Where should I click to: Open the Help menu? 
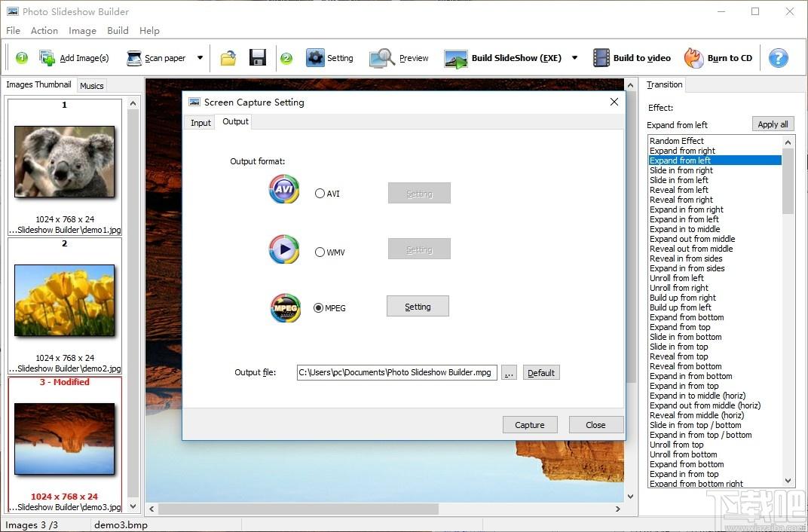point(149,30)
